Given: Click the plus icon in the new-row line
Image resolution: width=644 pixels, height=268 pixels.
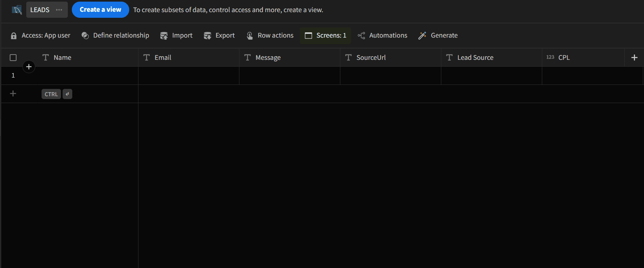Looking at the screenshot, I should (x=13, y=94).
